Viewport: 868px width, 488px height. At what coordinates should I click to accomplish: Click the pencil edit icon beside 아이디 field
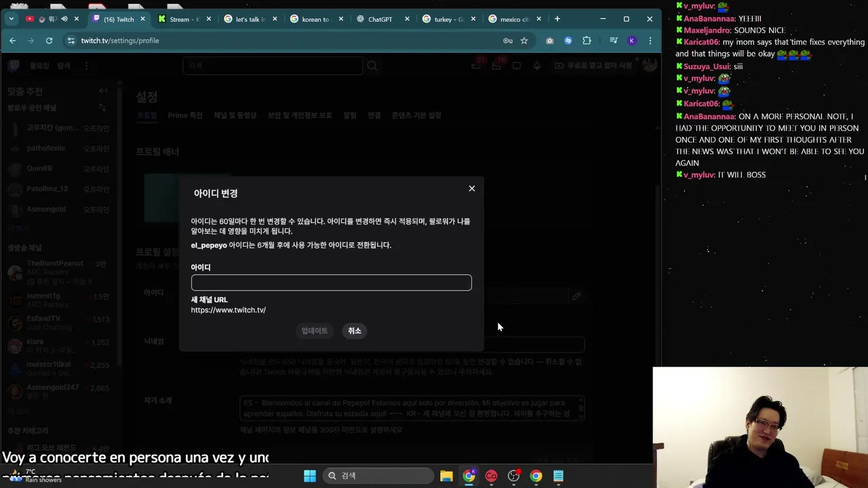pos(576,296)
